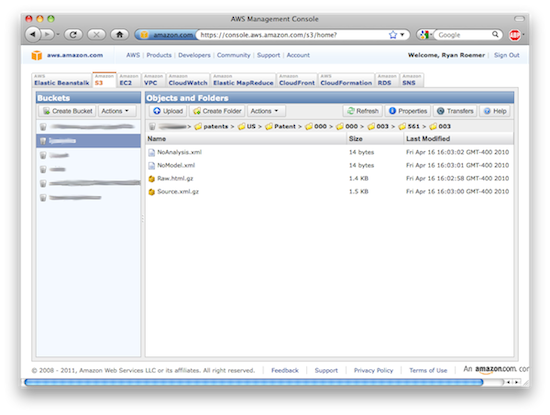Click the footer Support link
Viewport: 550px width, 415px height.
click(326, 370)
